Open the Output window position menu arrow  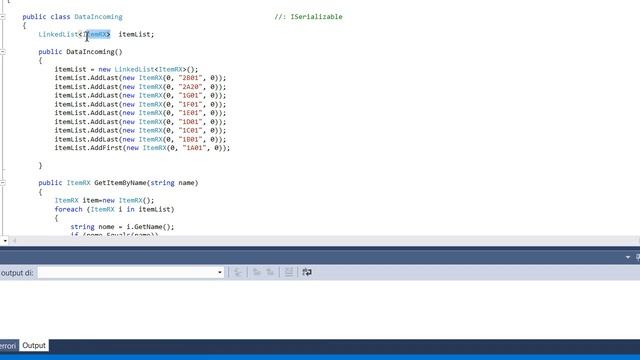click(x=628, y=257)
